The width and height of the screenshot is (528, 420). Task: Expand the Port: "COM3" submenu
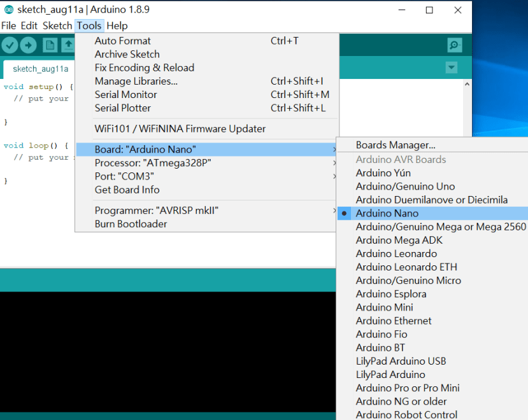pos(207,176)
